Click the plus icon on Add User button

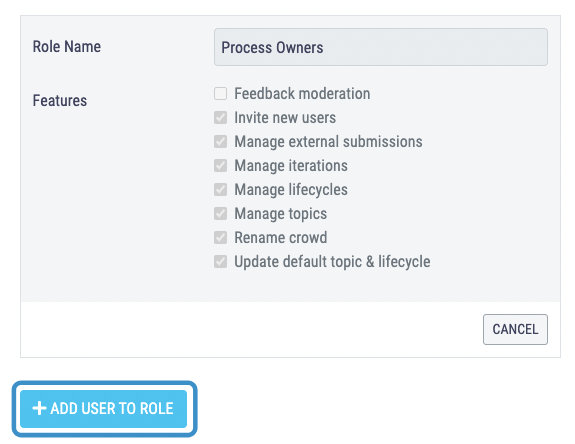point(39,408)
